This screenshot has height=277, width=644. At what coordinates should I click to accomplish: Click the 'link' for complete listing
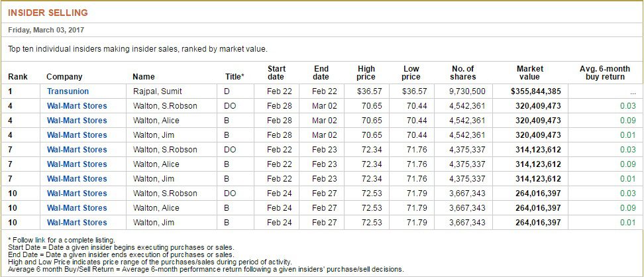coord(40,240)
